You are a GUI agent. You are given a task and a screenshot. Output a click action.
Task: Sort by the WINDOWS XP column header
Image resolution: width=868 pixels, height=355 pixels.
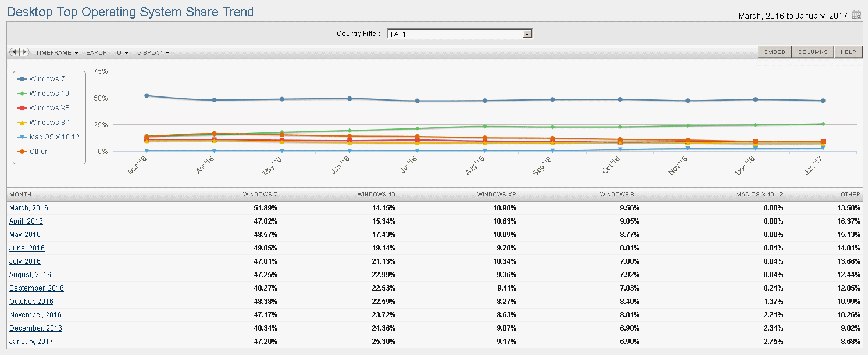pyautogui.click(x=496, y=195)
